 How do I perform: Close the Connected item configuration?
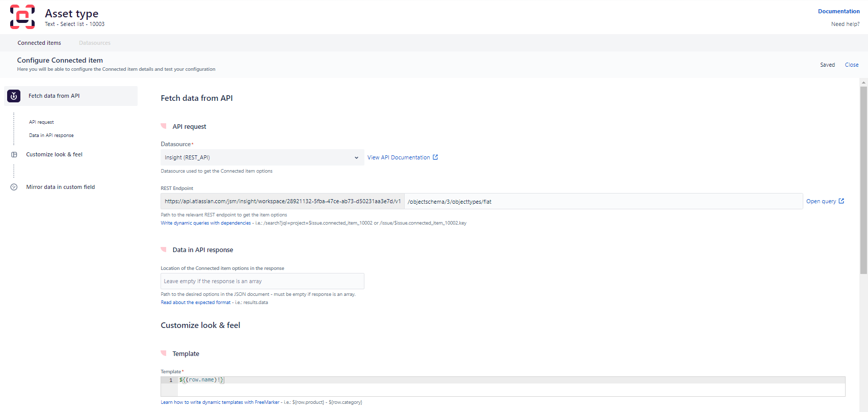click(x=851, y=65)
